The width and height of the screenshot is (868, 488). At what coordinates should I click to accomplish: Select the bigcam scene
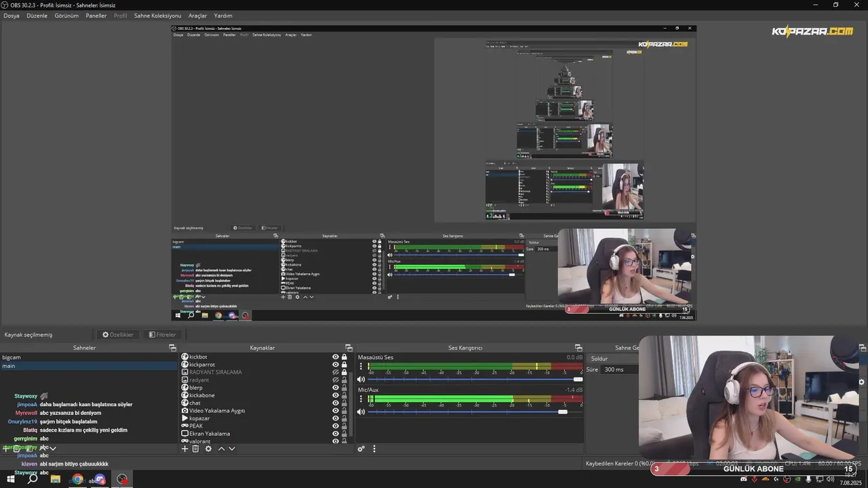click(88, 357)
